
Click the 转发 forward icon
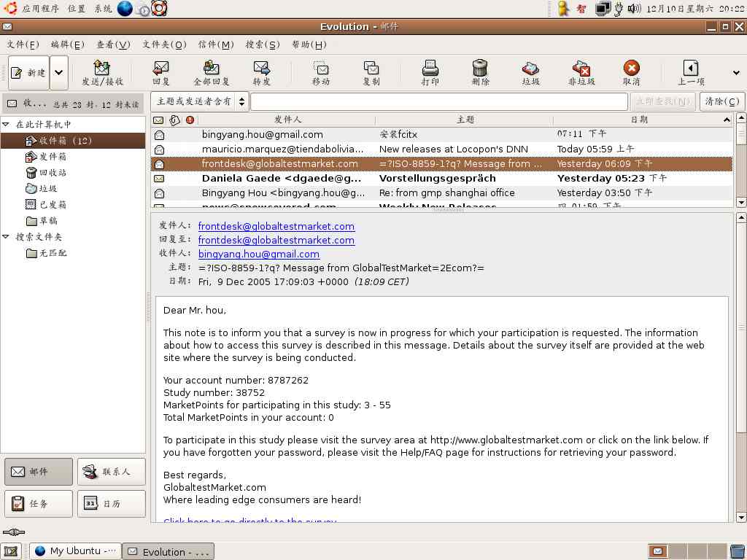pos(262,73)
